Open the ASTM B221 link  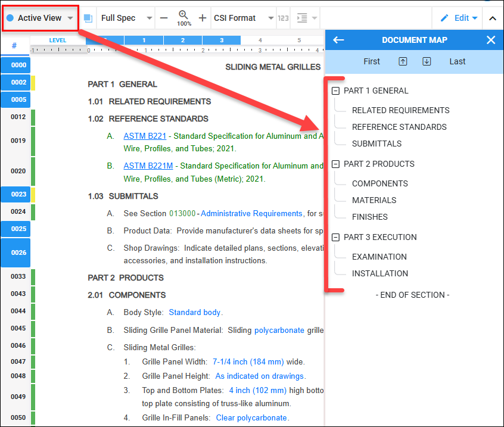click(x=145, y=136)
